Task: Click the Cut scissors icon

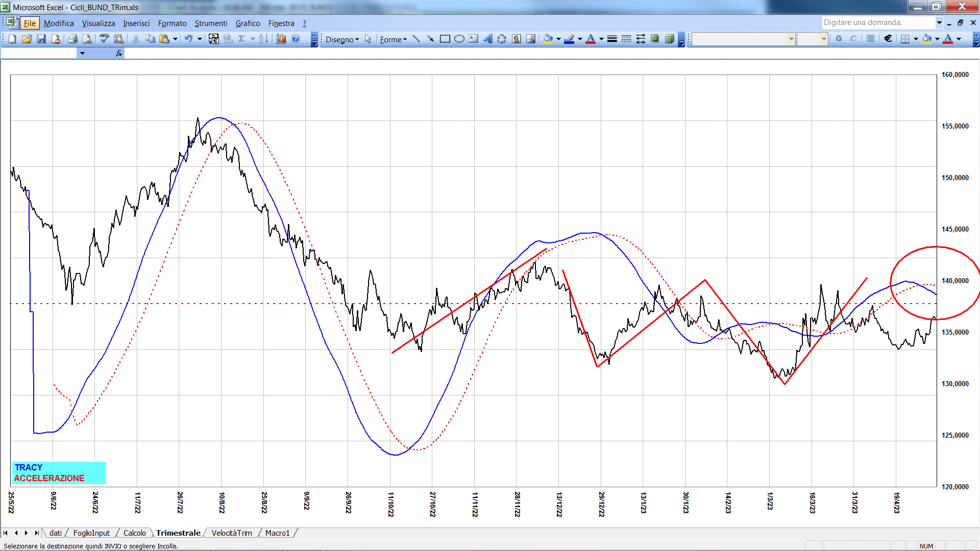Action: point(136,39)
